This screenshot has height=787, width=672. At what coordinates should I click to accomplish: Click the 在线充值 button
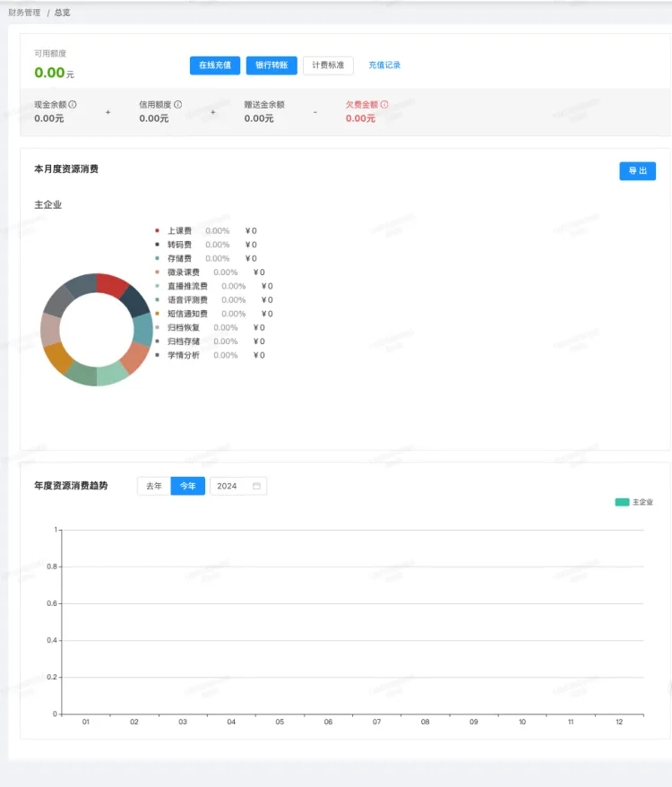(x=215, y=65)
